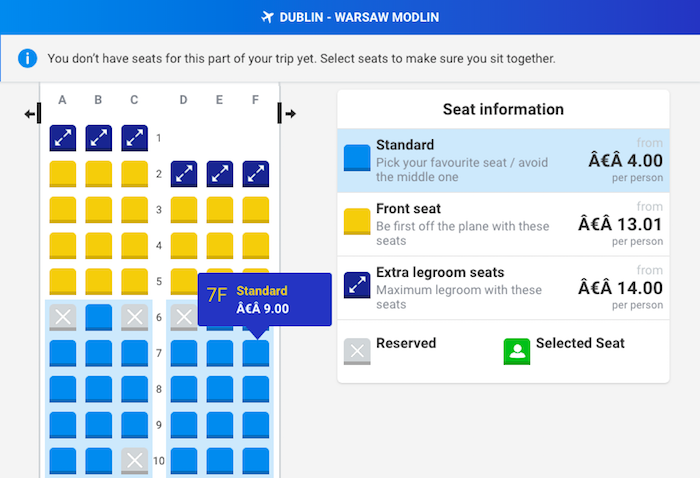Click reserved seat 10C

point(134,461)
